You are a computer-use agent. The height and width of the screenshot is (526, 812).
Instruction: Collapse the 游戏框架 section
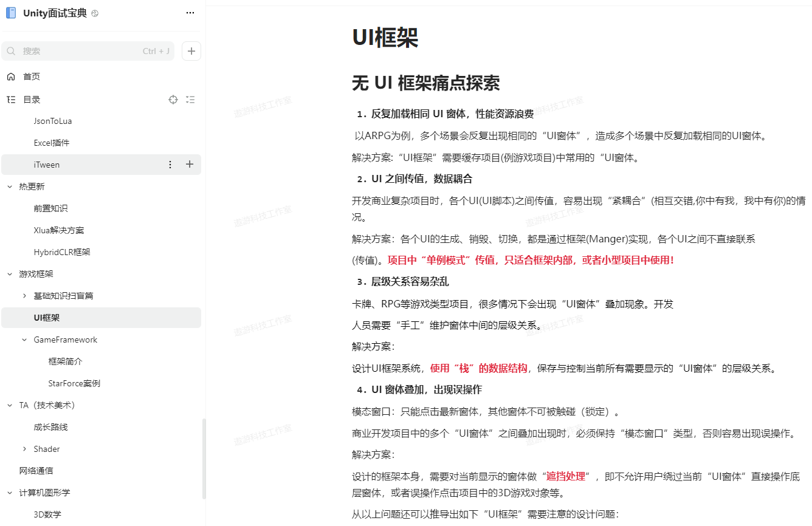point(10,274)
